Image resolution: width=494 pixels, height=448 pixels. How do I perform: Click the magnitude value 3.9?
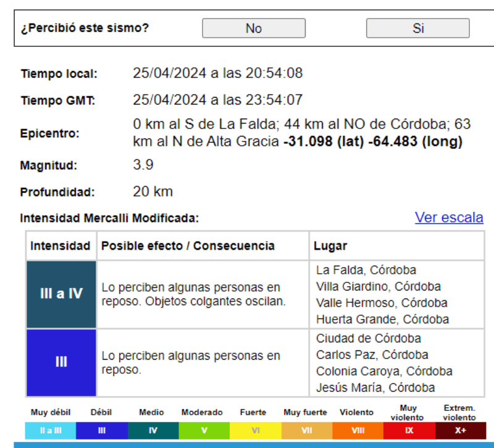click(143, 165)
